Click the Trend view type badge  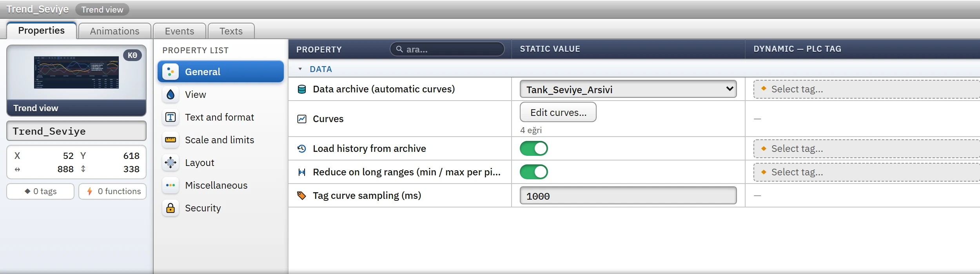coord(102,10)
